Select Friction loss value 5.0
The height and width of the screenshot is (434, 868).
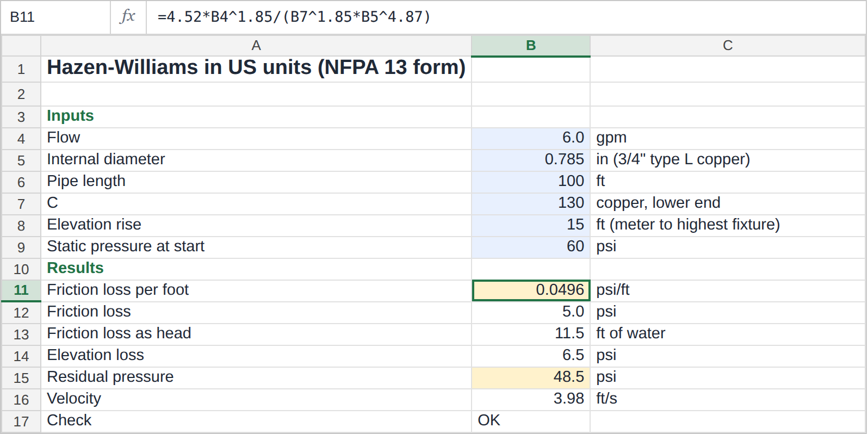(531, 313)
